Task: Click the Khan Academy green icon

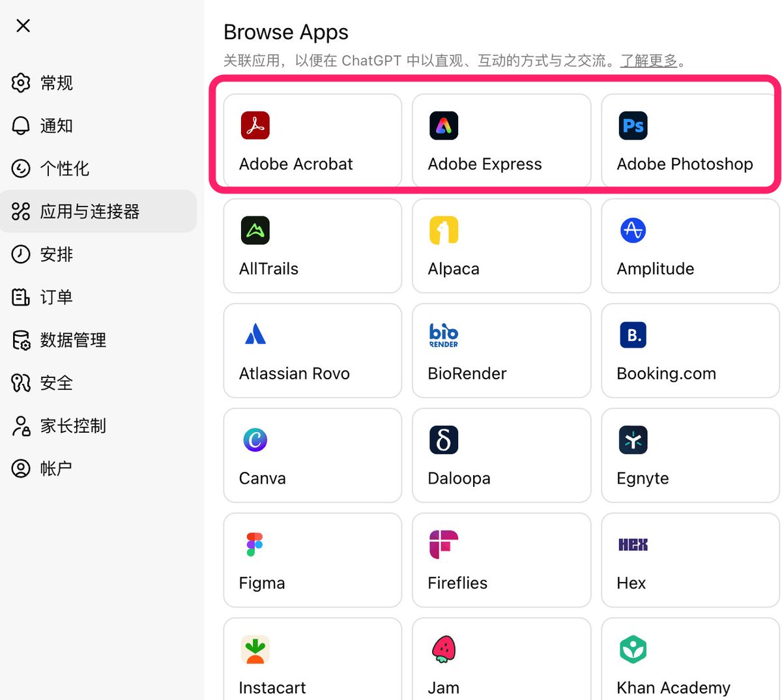Action: tap(633, 649)
